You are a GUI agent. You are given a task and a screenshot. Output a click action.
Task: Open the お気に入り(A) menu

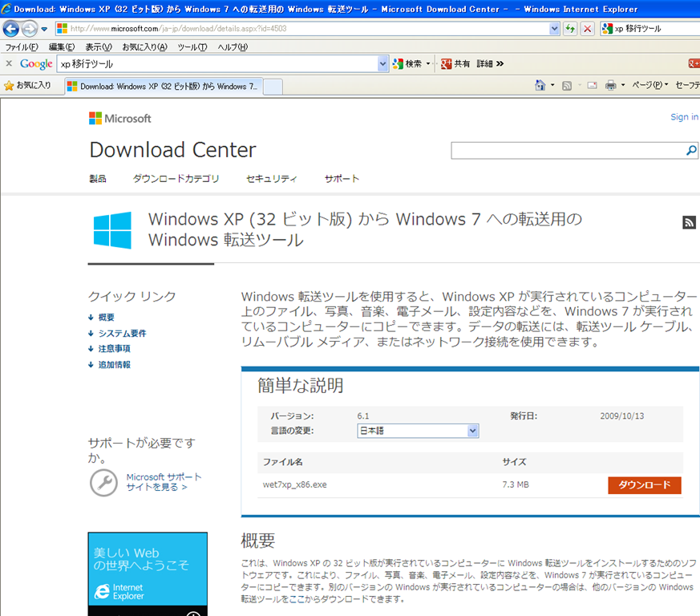tap(144, 47)
